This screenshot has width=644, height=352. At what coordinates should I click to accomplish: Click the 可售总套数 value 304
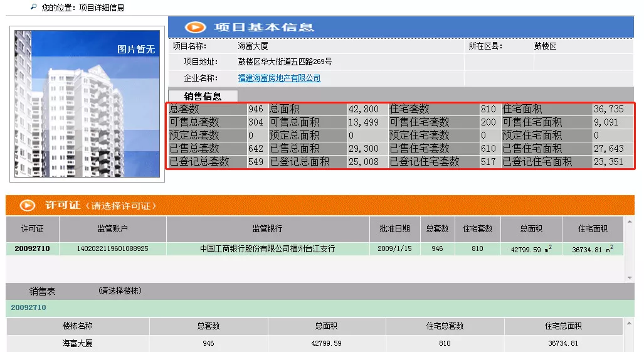(x=255, y=122)
